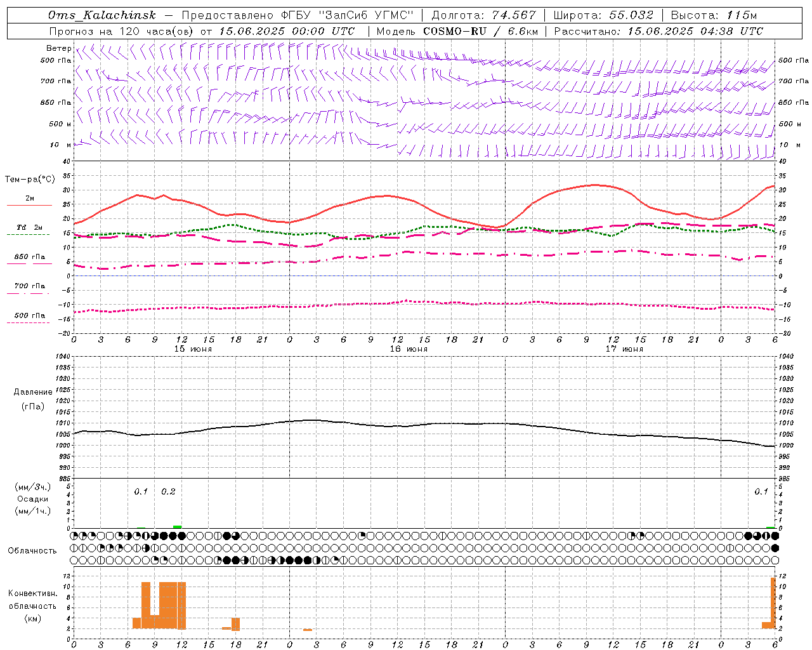Click the Тем-ра(°C) axis title
812x650 pixels.
tap(30, 180)
